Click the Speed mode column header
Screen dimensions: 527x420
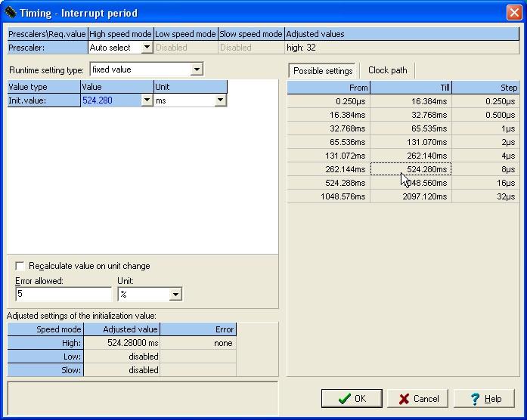(x=45, y=329)
